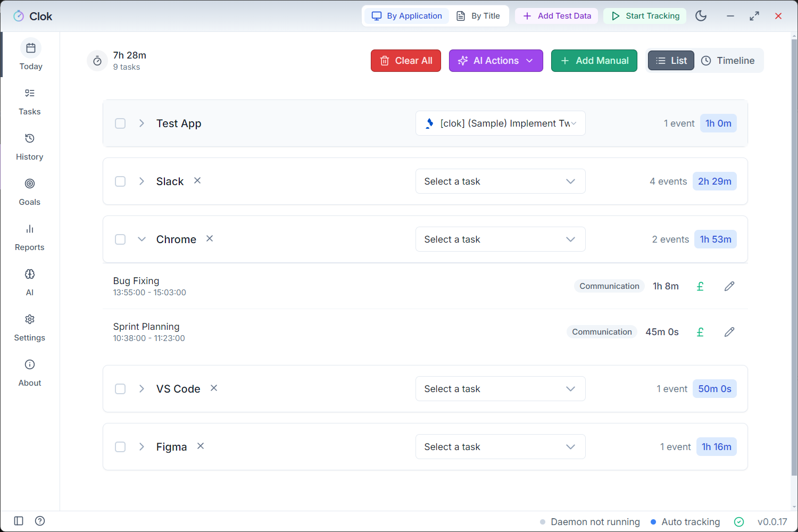Click the Test App 1h 0m badge

point(718,123)
